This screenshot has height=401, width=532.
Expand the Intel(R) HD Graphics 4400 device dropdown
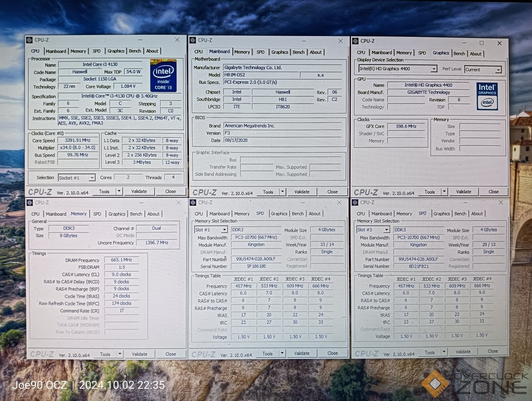(x=434, y=69)
